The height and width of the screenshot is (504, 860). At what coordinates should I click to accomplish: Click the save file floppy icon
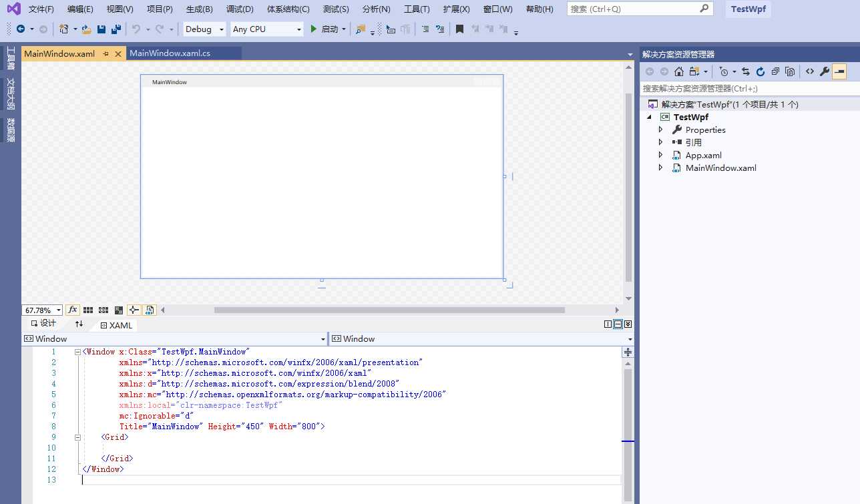tap(101, 29)
